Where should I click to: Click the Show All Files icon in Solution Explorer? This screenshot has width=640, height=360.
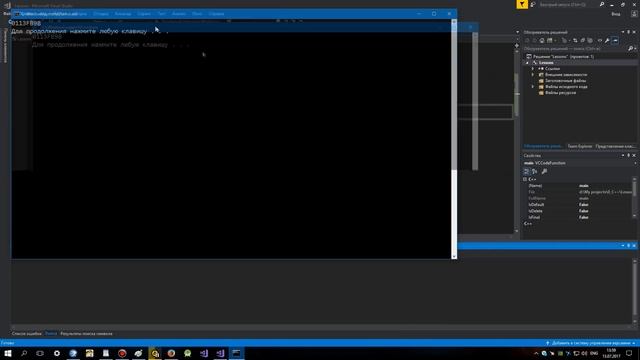(x=590, y=40)
